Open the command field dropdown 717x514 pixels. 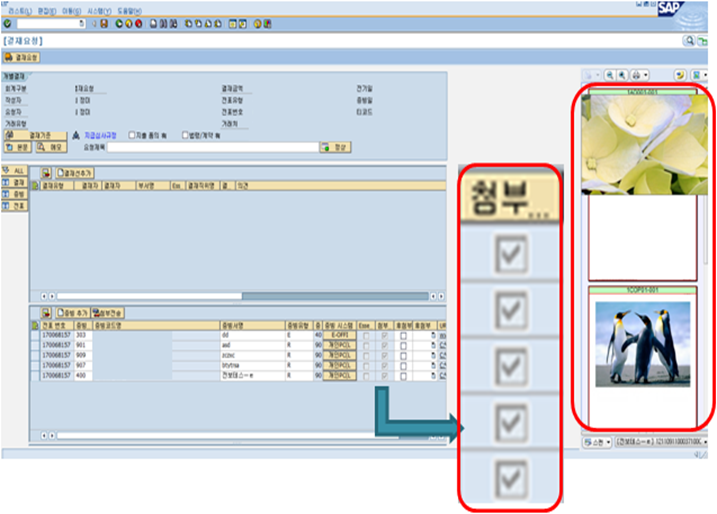click(82, 24)
